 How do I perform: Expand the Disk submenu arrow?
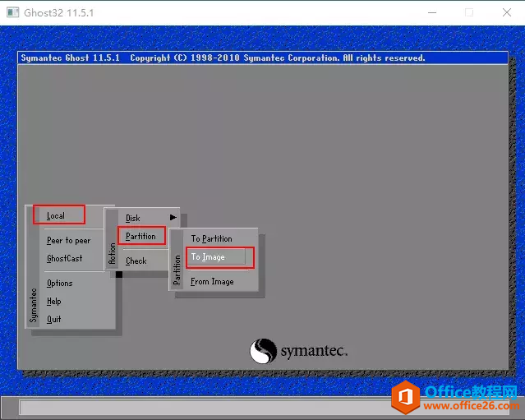(173, 217)
